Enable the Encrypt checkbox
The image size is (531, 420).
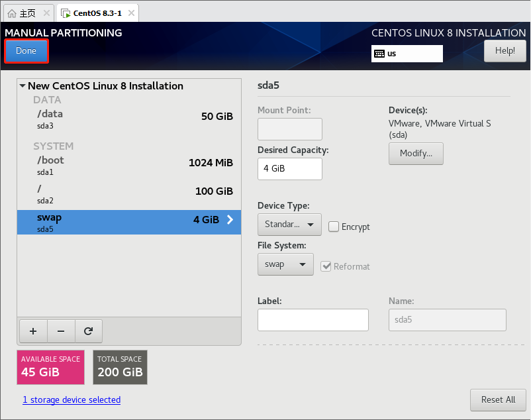coord(334,227)
